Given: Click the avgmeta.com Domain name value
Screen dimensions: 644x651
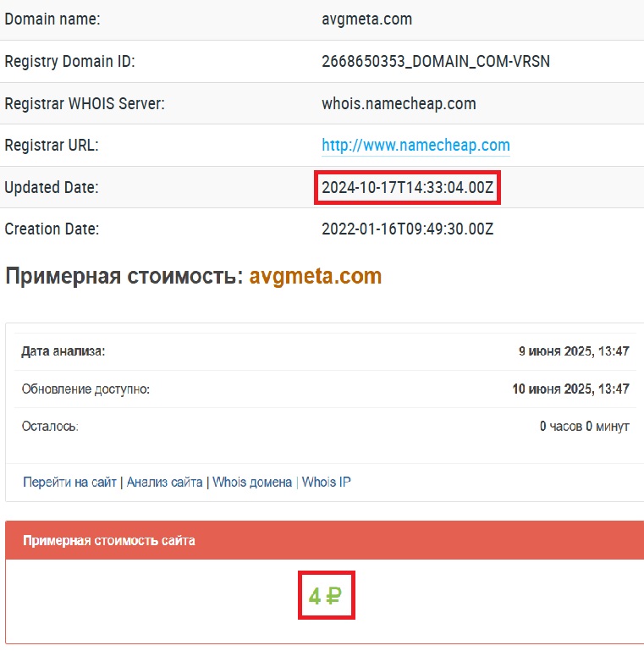Looking at the screenshot, I should click(366, 19).
